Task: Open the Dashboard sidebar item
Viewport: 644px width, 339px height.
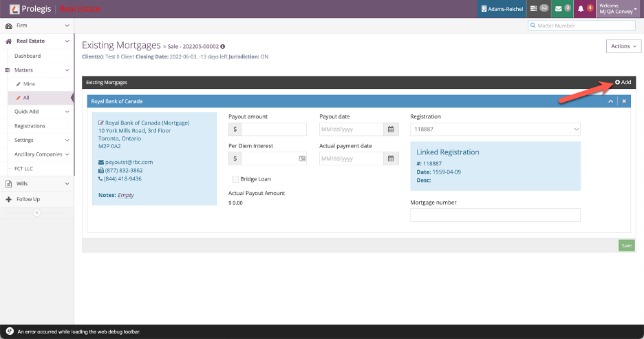Action: tap(28, 56)
